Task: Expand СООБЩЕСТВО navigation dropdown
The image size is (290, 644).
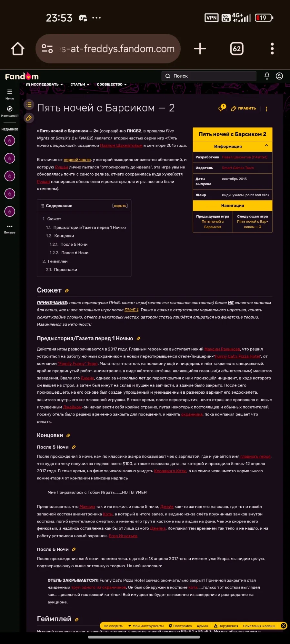Action: [112, 84]
